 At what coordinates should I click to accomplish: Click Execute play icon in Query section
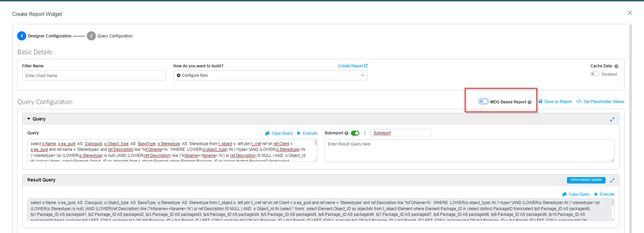pos(299,133)
